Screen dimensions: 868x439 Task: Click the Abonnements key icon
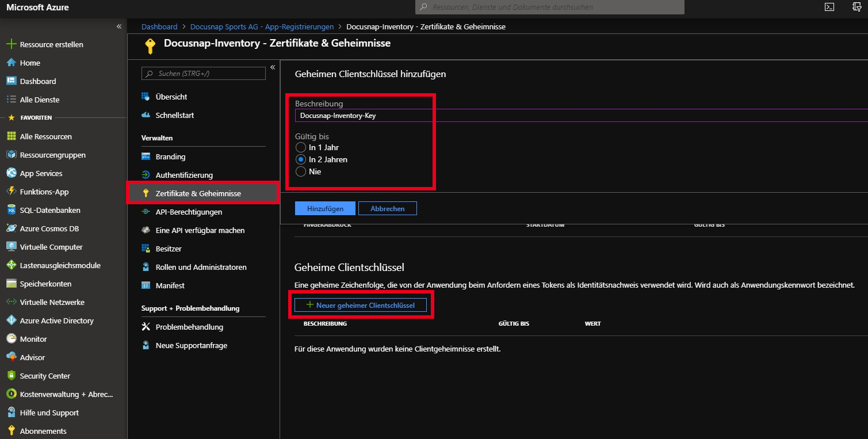tap(11, 431)
